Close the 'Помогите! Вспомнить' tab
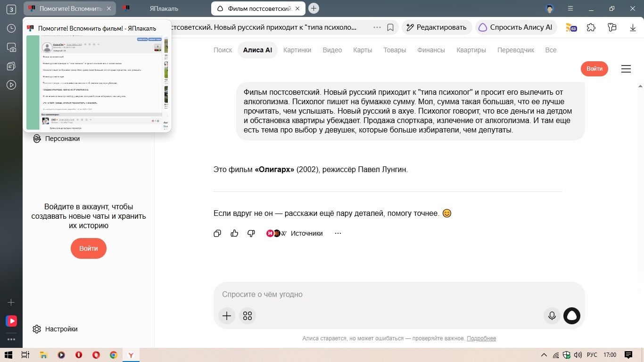Viewport: 644px width, 362px height. pos(109,8)
